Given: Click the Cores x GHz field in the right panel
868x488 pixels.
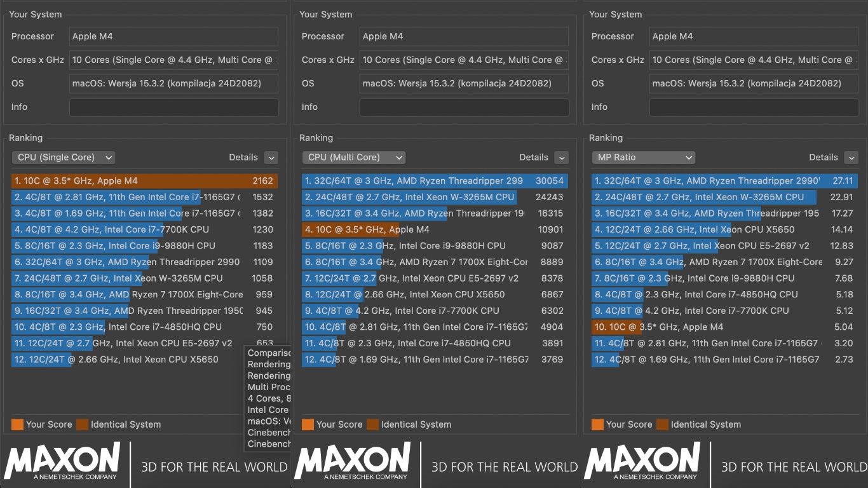Looking at the screenshot, I should point(754,60).
